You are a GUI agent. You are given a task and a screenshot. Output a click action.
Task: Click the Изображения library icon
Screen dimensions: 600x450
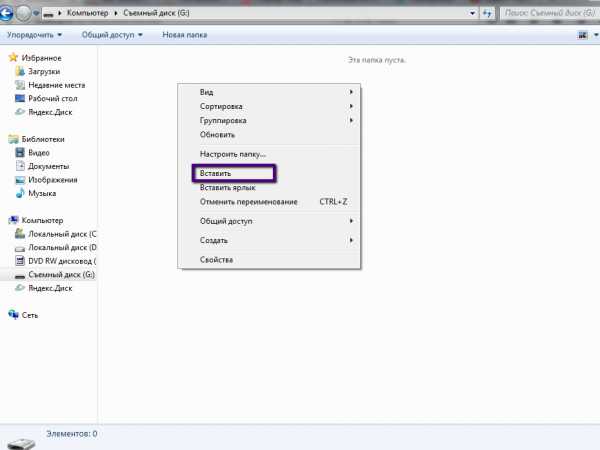(x=20, y=179)
